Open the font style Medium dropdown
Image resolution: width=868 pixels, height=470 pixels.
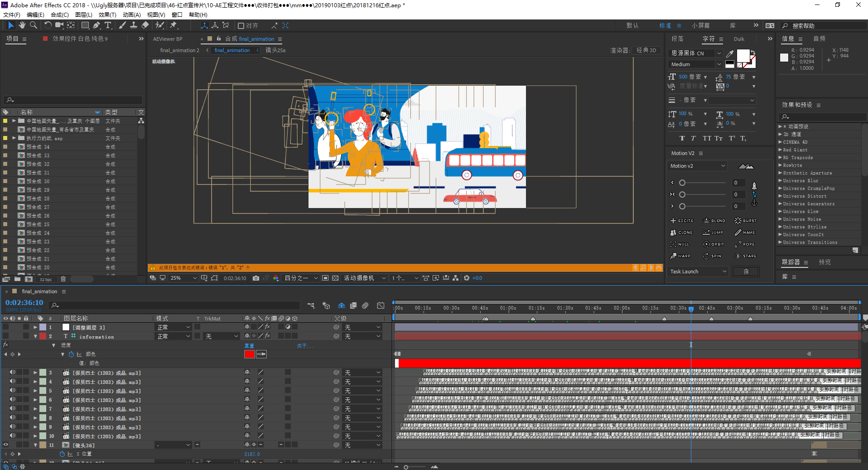(x=695, y=64)
